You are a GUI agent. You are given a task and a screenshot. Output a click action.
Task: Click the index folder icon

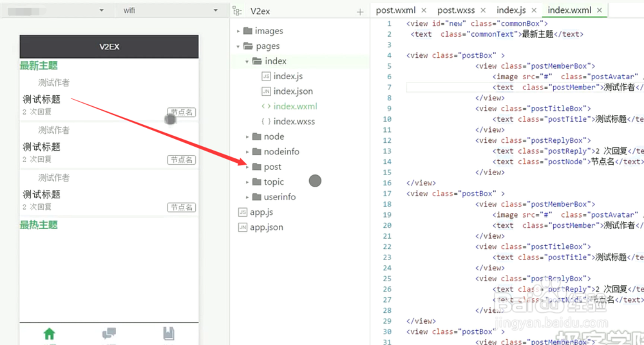pos(257,61)
